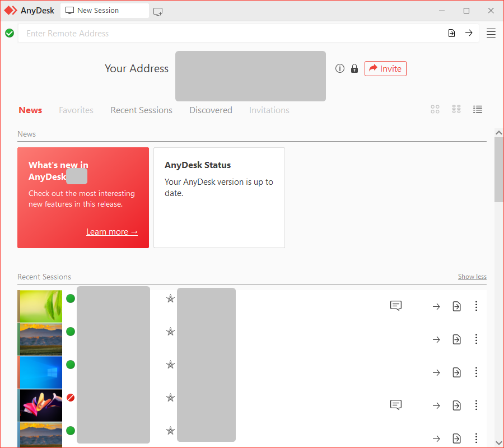
Task: Select the New Session tab
Action: (105, 11)
